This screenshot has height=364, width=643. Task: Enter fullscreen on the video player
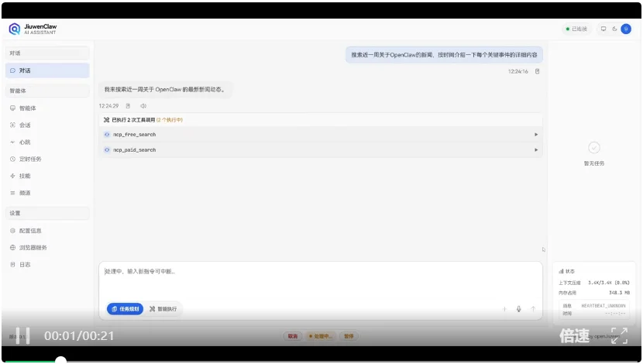tap(619, 335)
